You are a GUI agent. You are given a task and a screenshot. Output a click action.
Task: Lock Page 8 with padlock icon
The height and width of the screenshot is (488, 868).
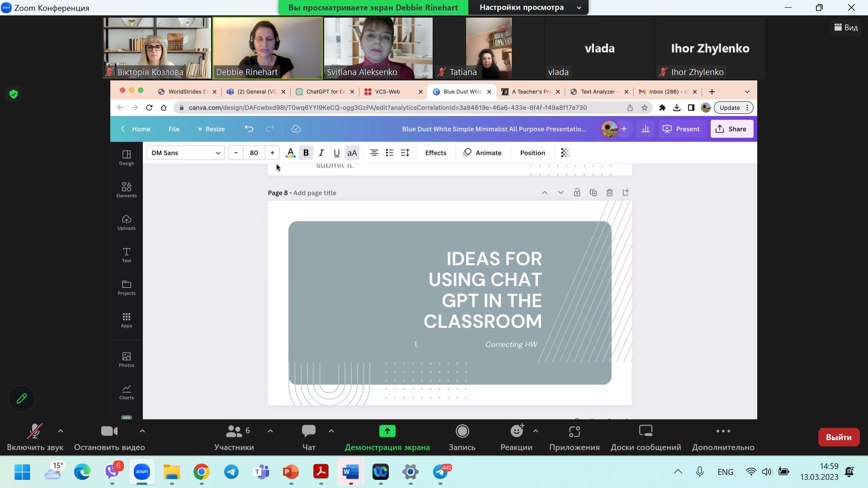point(577,192)
